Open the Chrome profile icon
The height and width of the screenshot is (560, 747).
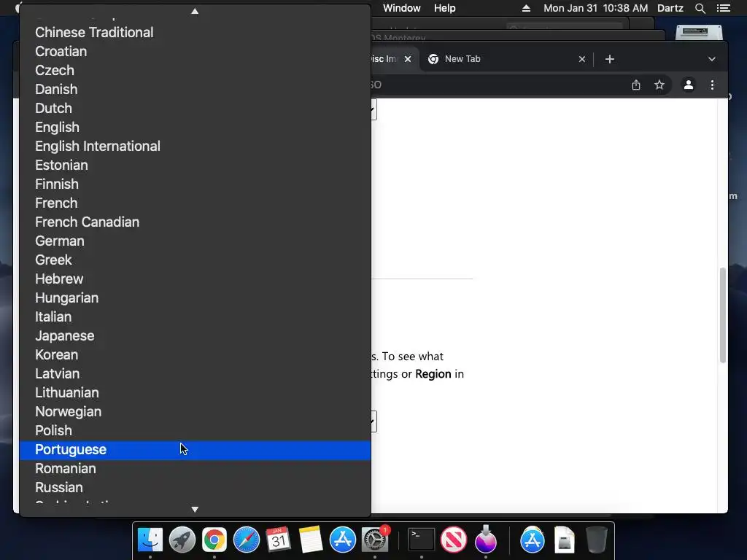(689, 85)
